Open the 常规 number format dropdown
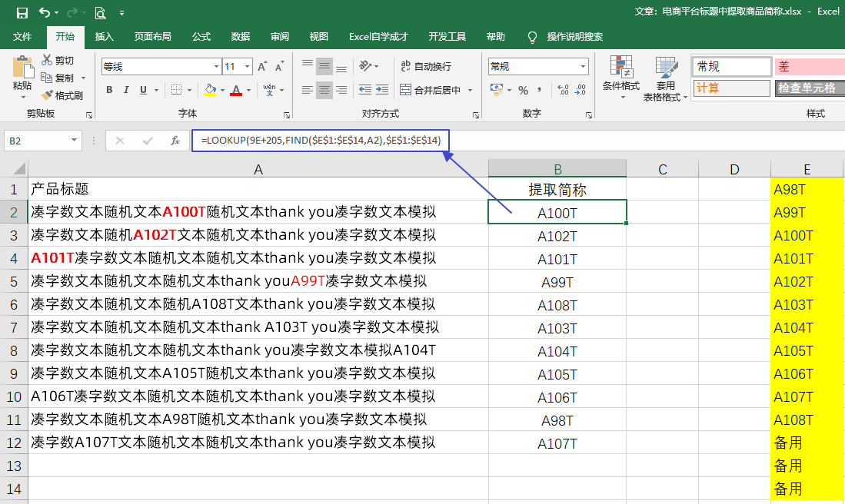The image size is (845, 504). pyautogui.click(x=583, y=67)
